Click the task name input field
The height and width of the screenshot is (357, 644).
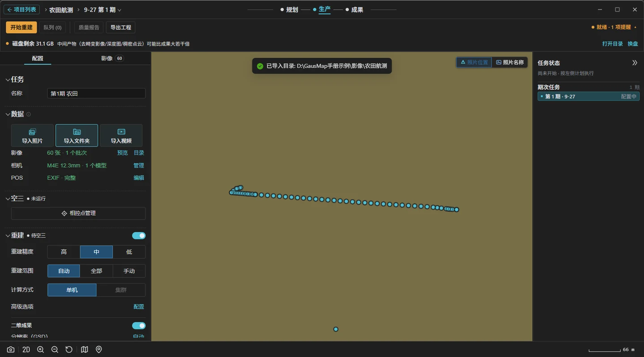pyautogui.click(x=96, y=93)
